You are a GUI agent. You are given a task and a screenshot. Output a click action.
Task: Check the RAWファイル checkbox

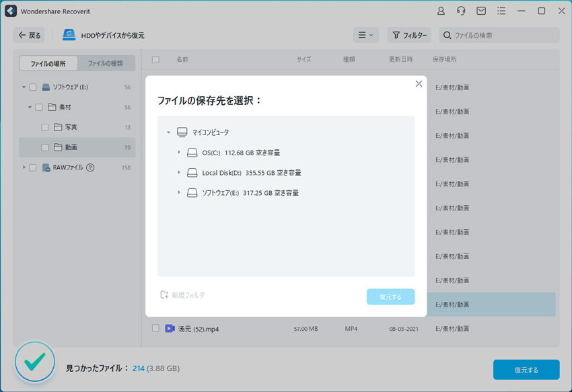[33, 167]
